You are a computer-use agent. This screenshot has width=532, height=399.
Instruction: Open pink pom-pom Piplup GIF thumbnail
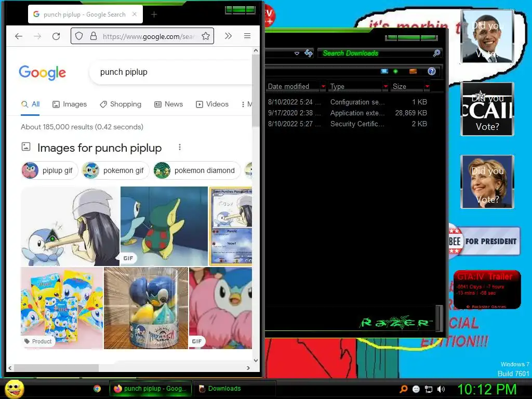(x=220, y=308)
